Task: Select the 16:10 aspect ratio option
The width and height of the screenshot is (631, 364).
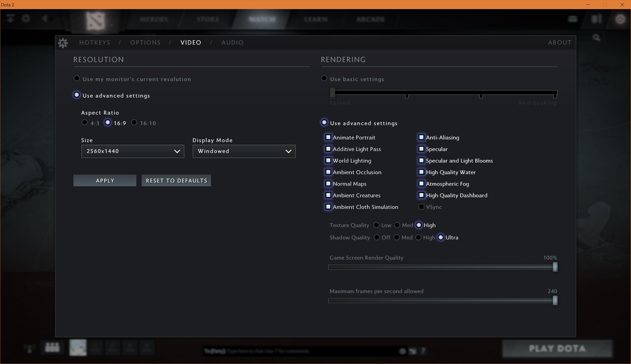Action: [134, 122]
